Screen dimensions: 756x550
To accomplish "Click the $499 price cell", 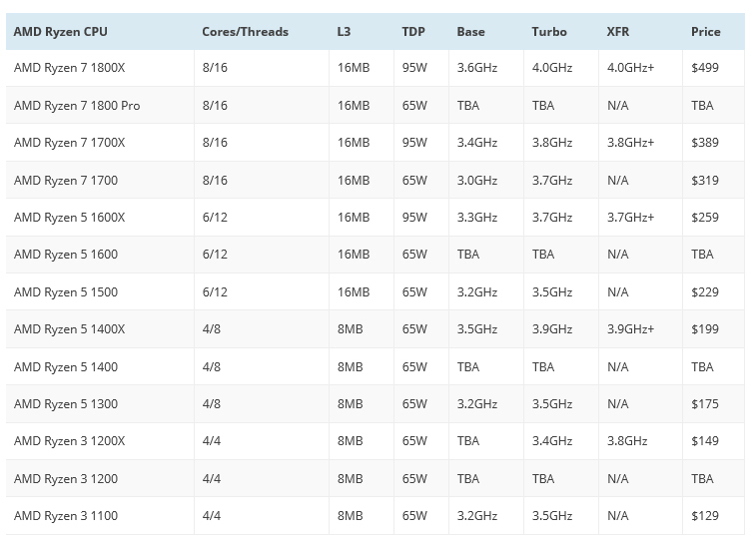I will tap(704, 68).
